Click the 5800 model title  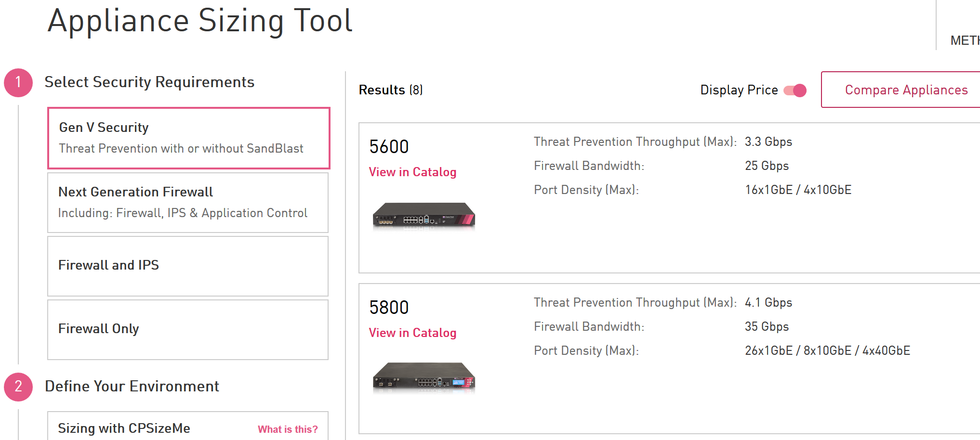[x=389, y=307]
